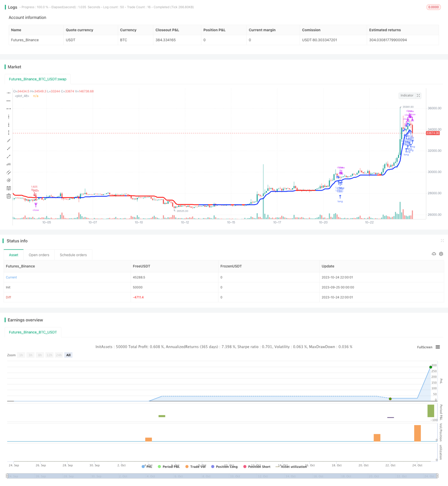This screenshot has width=448, height=486.
Task: Select the horizontal line tool with two anchor points
Action: (x=9, y=101)
